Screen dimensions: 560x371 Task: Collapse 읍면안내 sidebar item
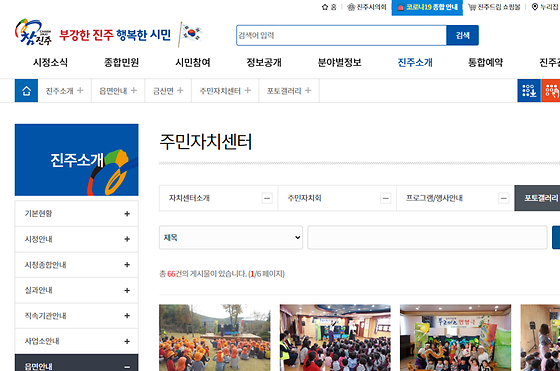tap(76, 363)
